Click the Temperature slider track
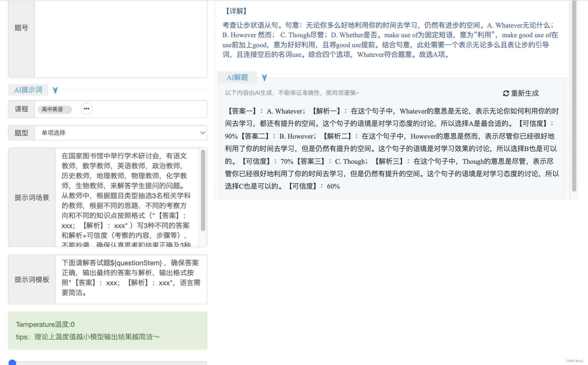 coord(111,363)
